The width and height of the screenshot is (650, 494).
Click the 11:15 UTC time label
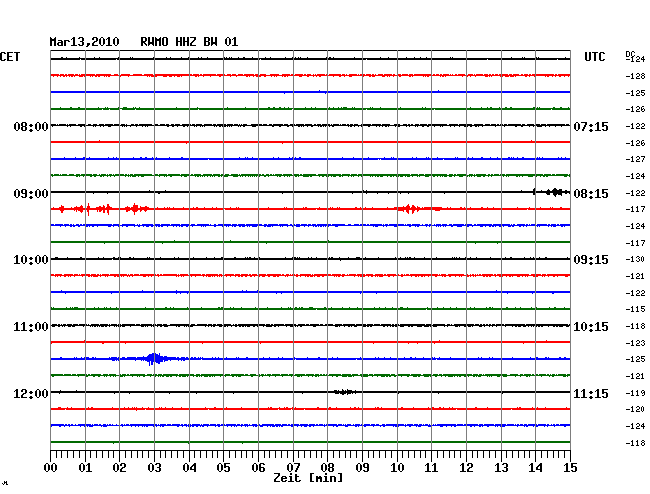pyautogui.click(x=591, y=393)
